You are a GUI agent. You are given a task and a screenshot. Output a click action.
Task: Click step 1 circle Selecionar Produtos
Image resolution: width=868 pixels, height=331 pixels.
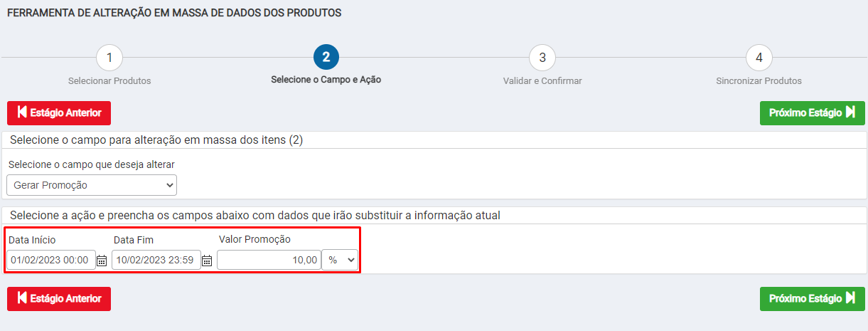pos(109,57)
